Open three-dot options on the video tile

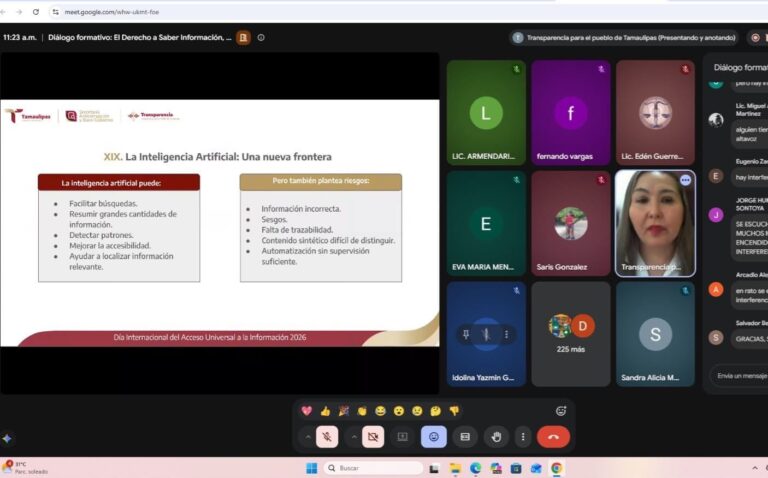click(685, 180)
